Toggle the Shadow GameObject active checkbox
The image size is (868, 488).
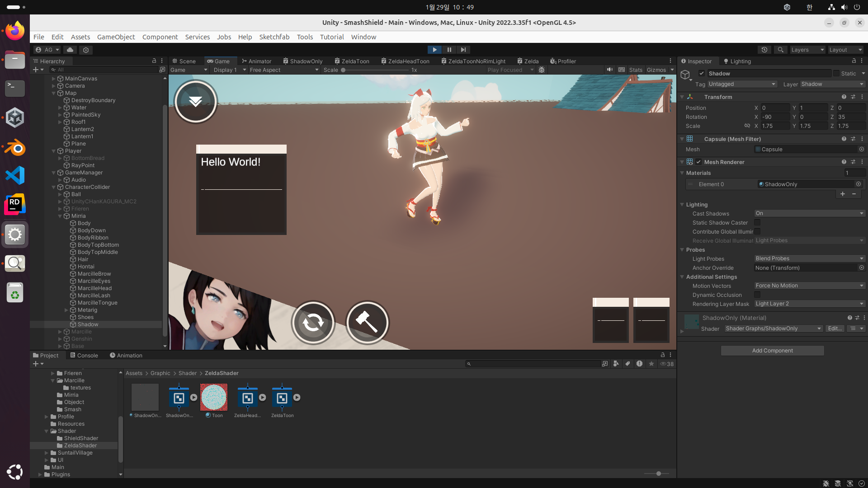pyautogui.click(x=702, y=73)
